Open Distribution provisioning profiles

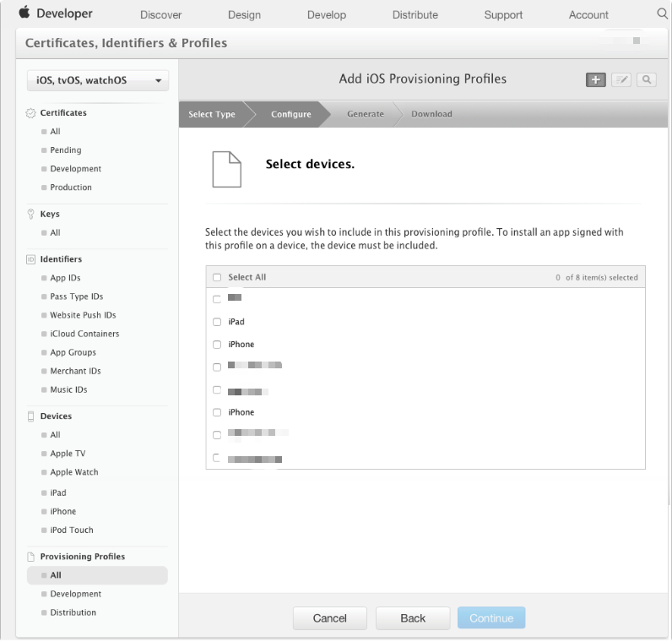(x=73, y=612)
